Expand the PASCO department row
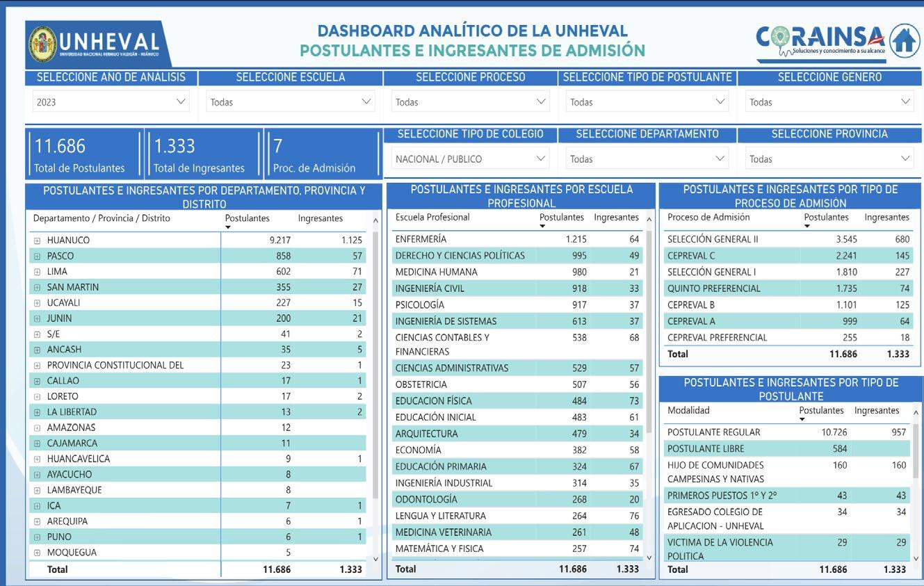This screenshot has width=924, height=586. point(38,256)
